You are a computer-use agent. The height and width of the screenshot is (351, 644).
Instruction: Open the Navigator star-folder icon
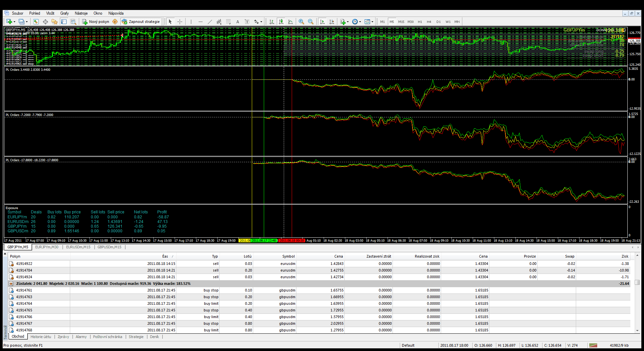point(55,22)
